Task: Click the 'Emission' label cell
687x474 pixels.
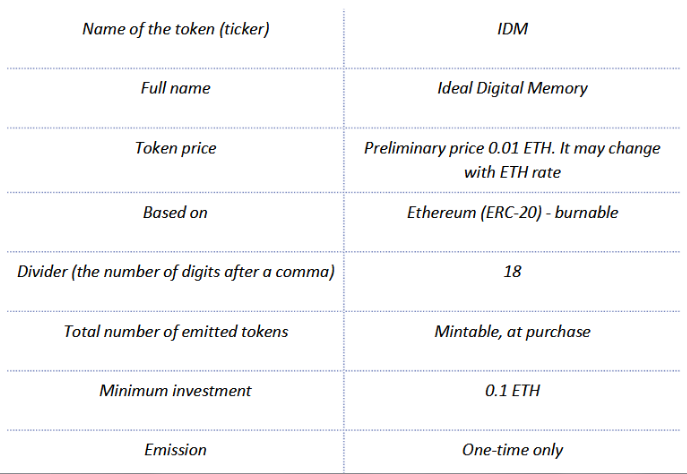Action: [176, 450]
